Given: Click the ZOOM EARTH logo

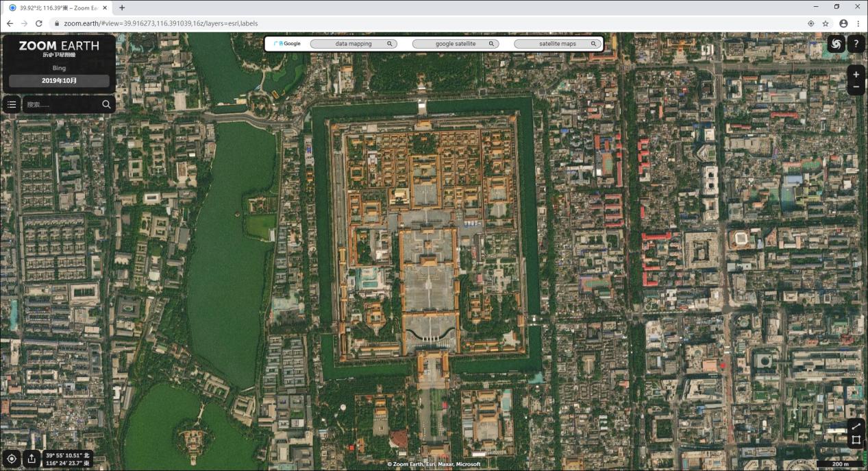Looking at the screenshot, I should pos(59,47).
